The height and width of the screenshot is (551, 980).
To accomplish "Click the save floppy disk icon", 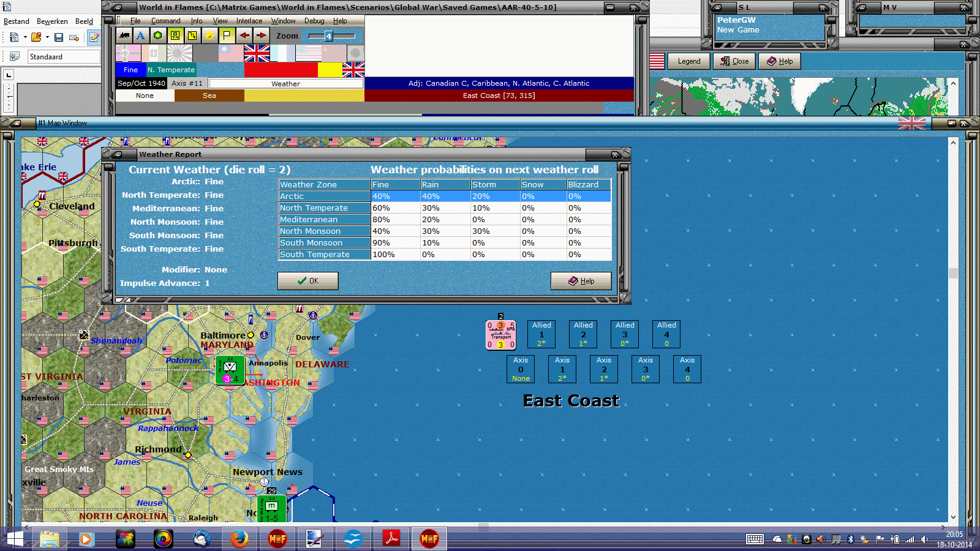I will tap(59, 37).
